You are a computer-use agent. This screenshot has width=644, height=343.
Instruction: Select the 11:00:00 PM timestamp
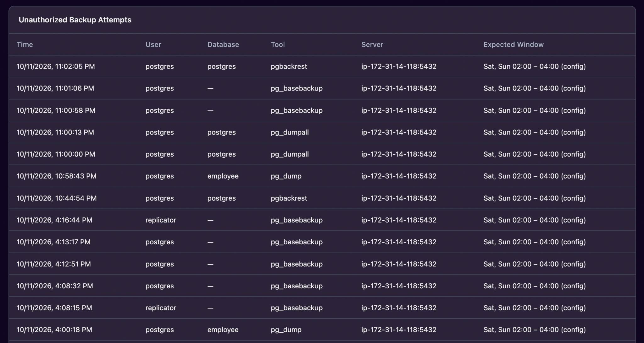click(56, 154)
